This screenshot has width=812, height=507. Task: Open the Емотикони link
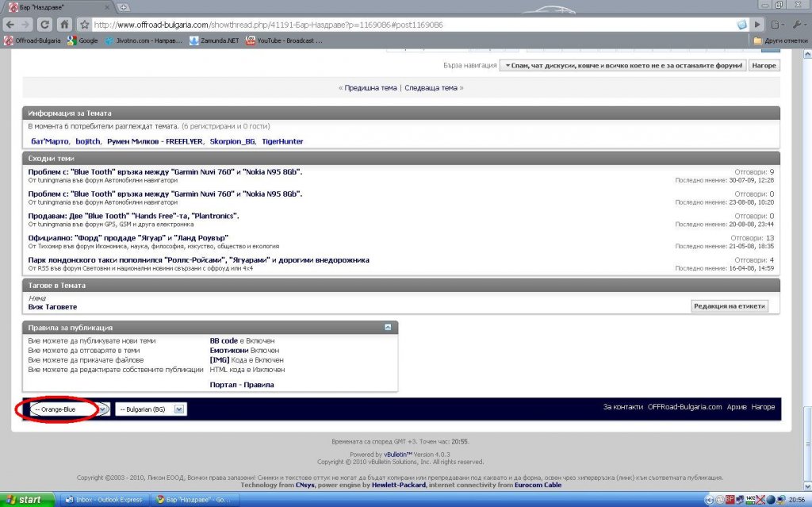point(229,351)
